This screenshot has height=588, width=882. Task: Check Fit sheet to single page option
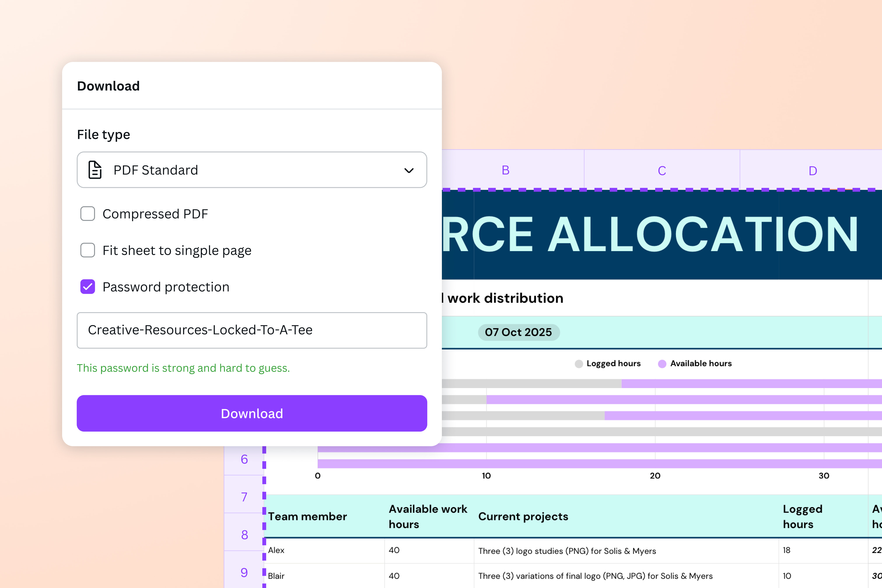point(88,250)
